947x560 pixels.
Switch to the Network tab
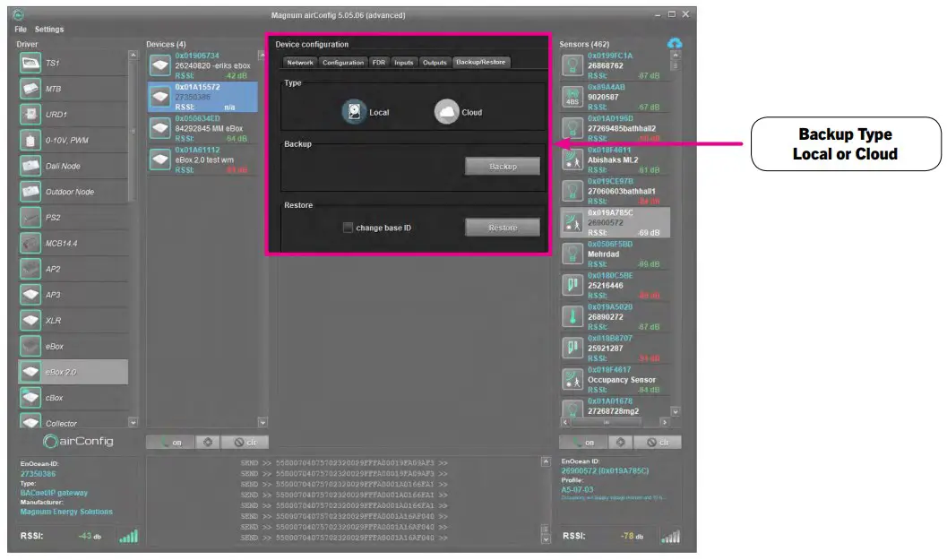click(300, 62)
